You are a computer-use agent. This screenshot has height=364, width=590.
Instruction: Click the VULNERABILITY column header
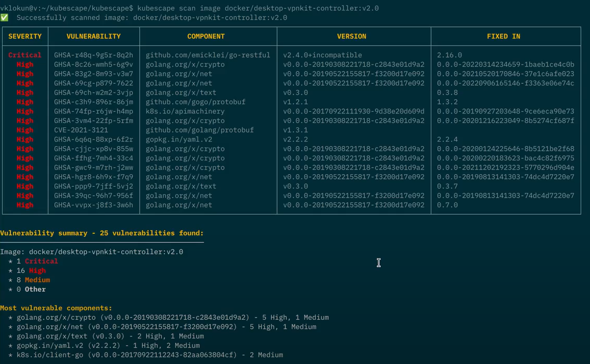(x=94, y=36)
